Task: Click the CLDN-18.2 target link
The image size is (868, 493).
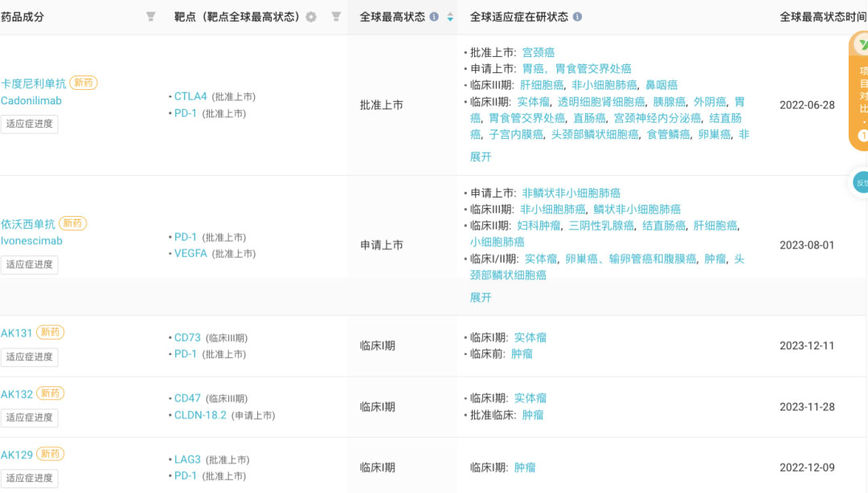Action: point(200,415)
